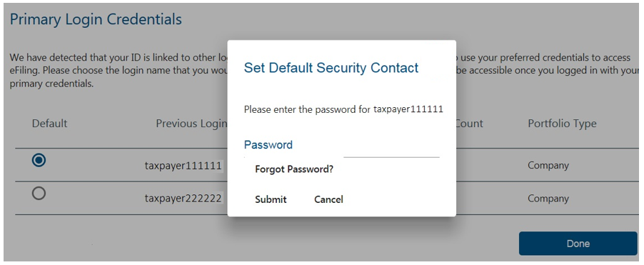Cancel the Set Default Security Contact dialog

pos(328,199)
